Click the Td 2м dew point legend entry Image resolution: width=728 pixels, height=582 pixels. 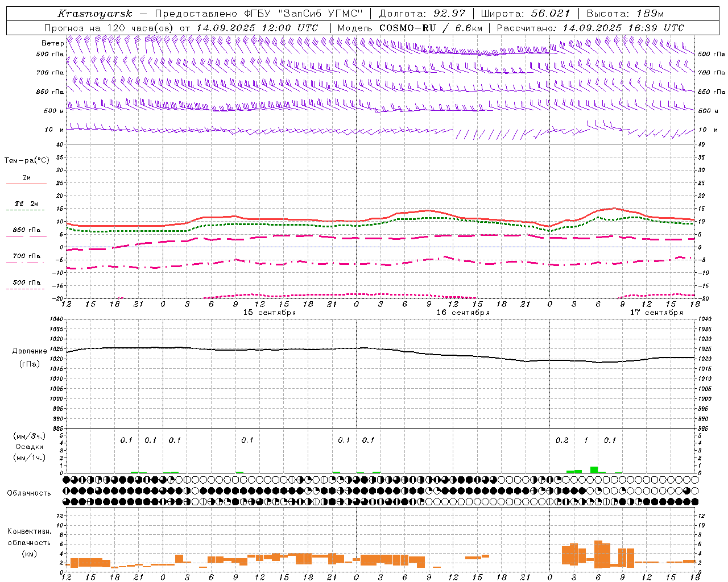(27, 203)
